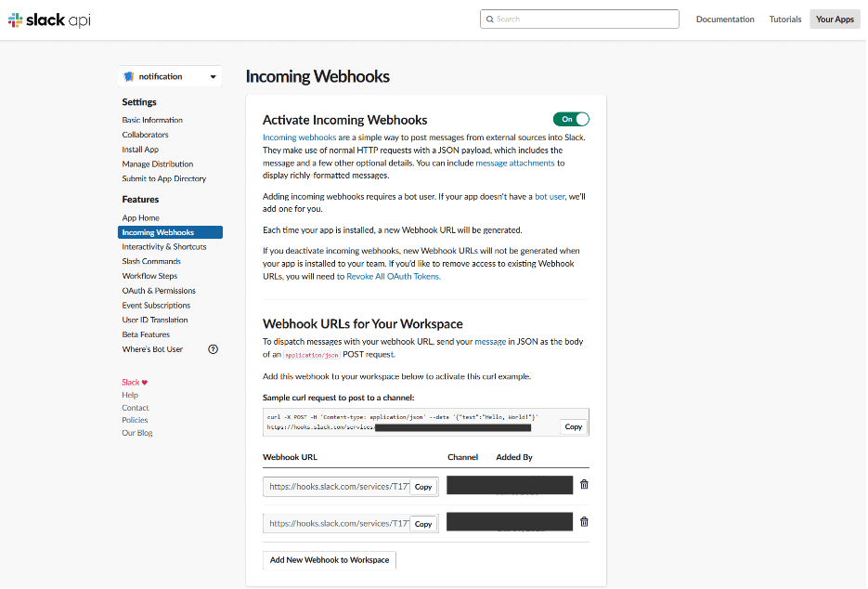Click the Channel column header
This screenshot has width=868, height=589.
click(463, 457)
